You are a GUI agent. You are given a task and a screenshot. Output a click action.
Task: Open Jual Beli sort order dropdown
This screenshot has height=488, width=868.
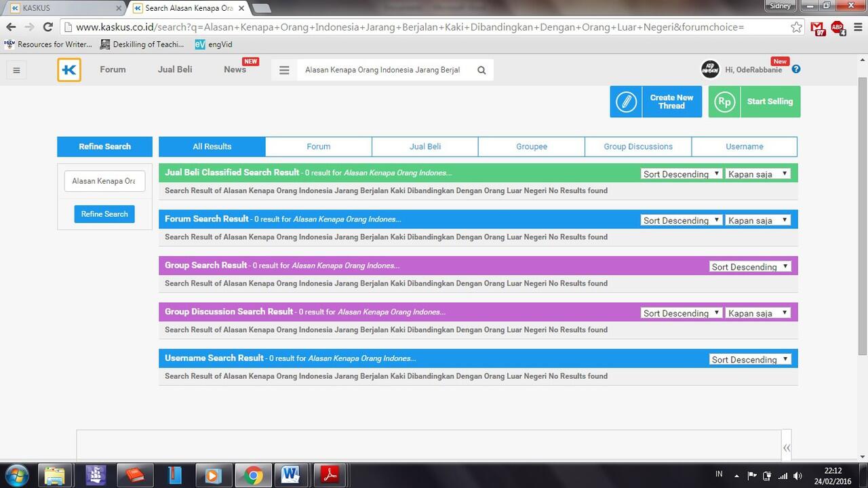682,174
